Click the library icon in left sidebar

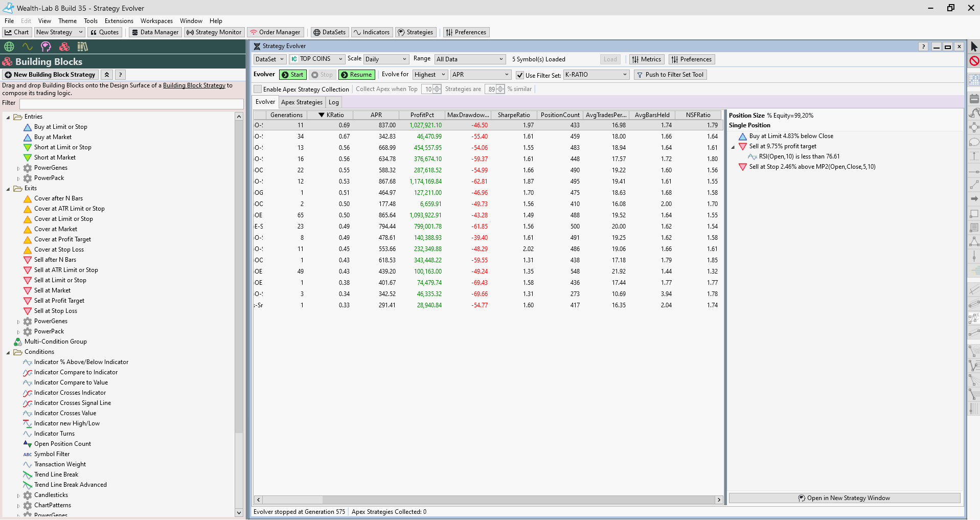pos(82,46)
